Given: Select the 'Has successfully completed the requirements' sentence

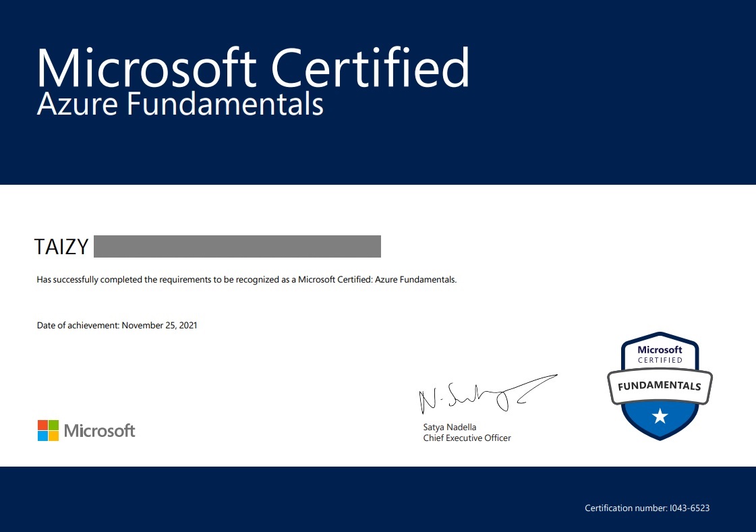Looking at the screenshot, I should click(246, 280).
